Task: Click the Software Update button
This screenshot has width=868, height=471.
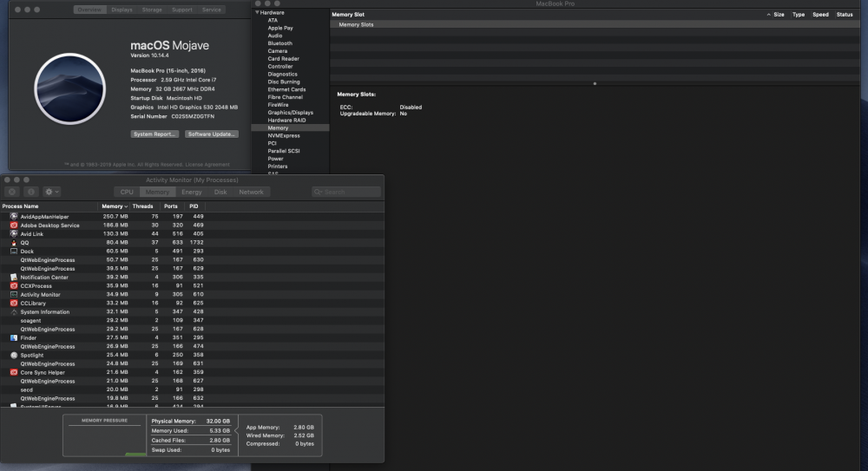Action: [x=212, y=134]
